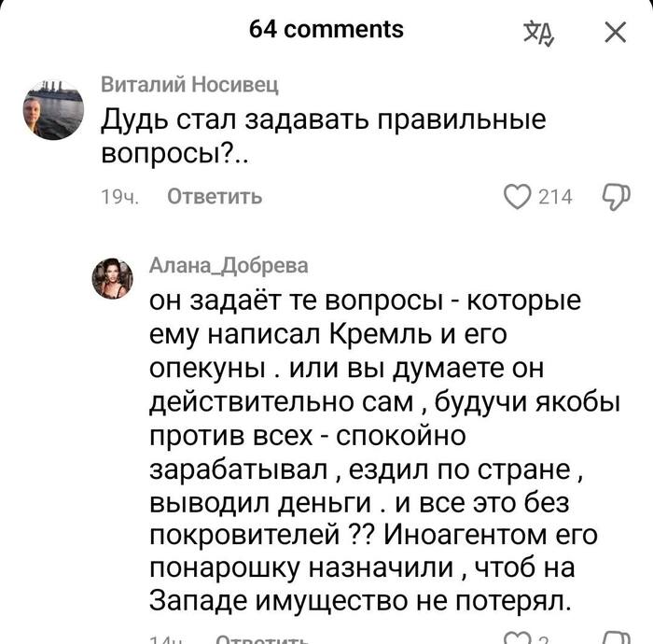Tap the 214 likes count
The height and width of the screenshot is (644, 653).
coord(556,197)
